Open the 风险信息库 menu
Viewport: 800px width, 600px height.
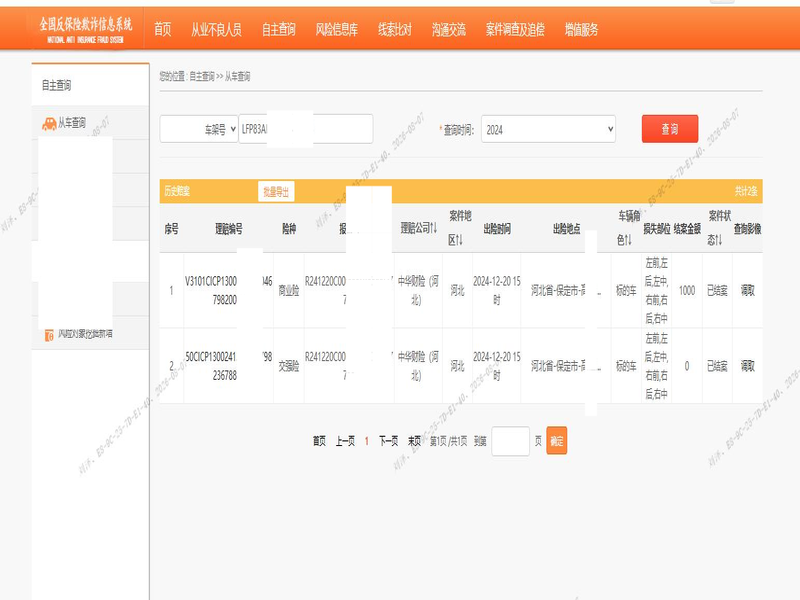pos(337,29)
